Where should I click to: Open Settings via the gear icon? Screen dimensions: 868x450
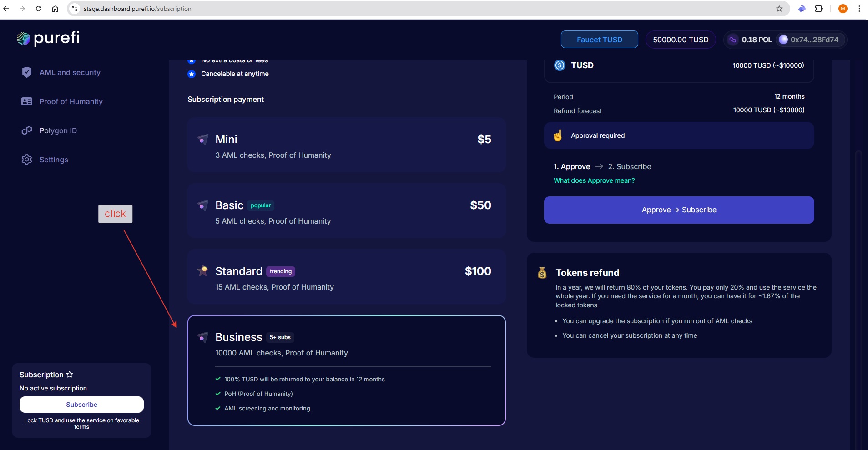coord(27,160)
